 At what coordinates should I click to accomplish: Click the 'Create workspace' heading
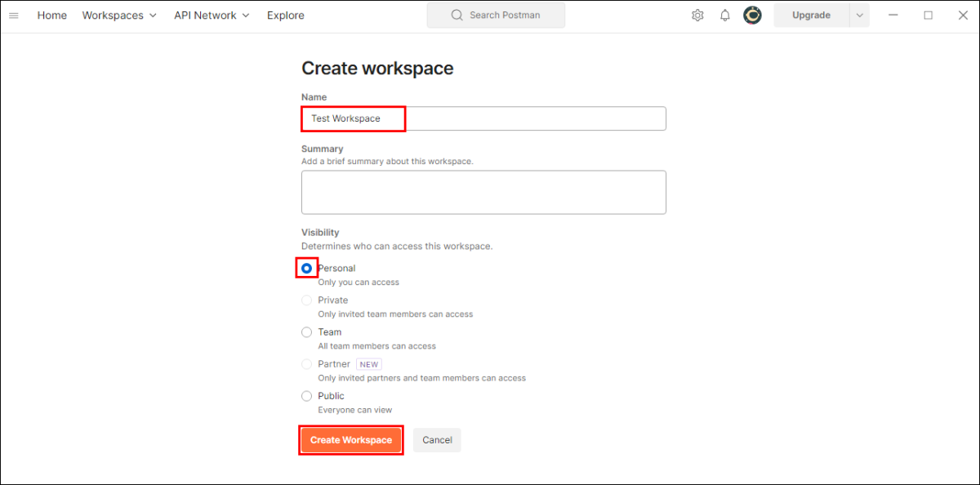coord(377,69)
